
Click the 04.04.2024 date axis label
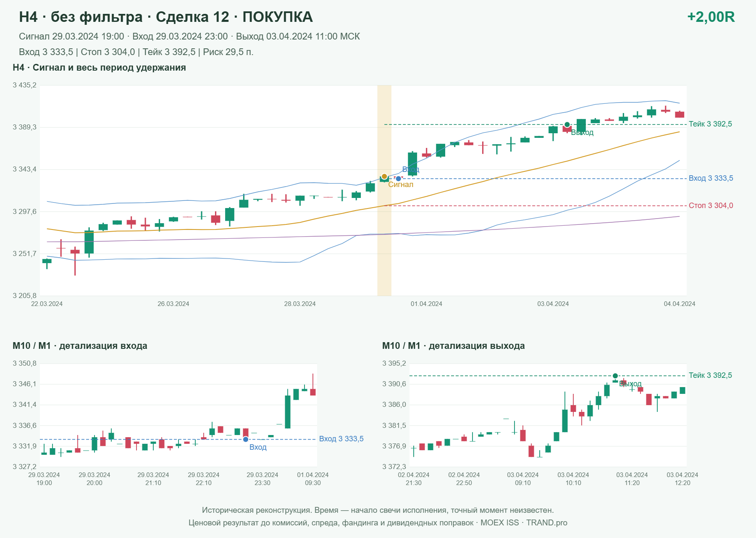tap(680, 304)
